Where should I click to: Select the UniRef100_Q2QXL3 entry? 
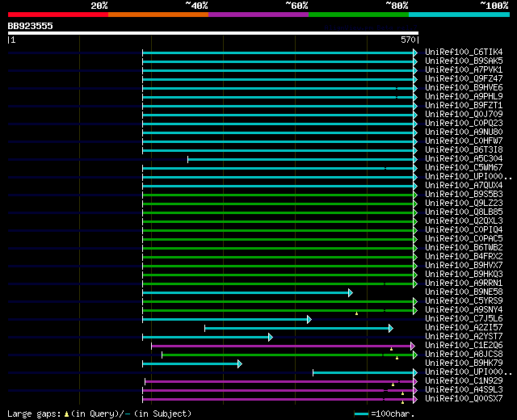click(x=464, y=221)
